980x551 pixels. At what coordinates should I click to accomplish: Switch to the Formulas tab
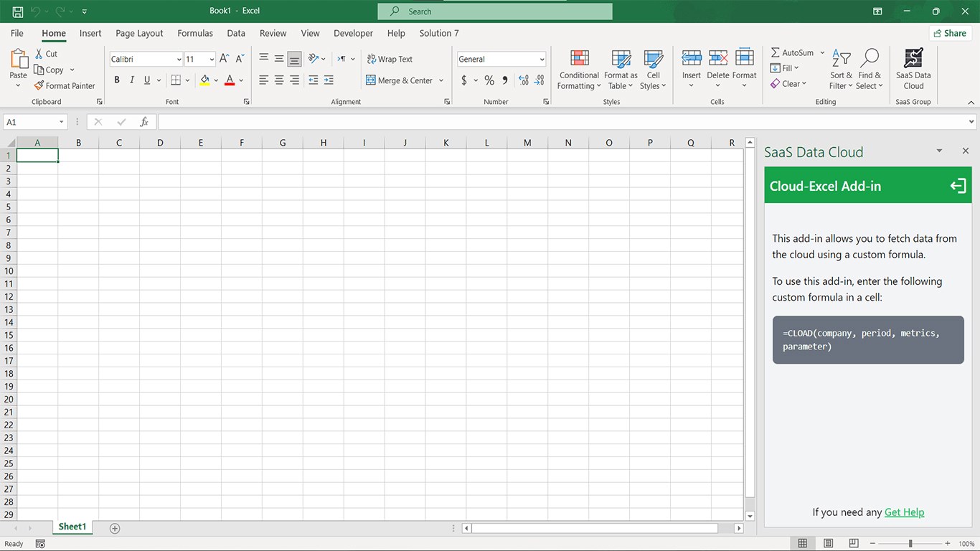[195, 33]
